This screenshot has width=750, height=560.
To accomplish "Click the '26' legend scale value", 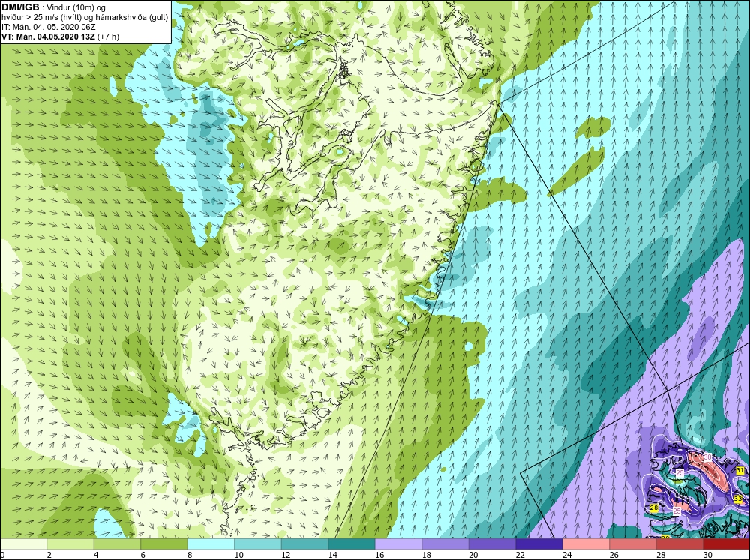I will (x=613, y=555).
